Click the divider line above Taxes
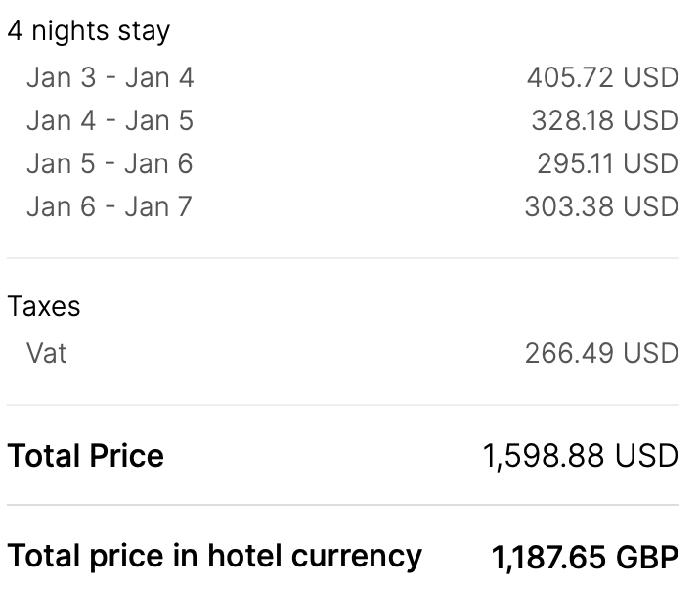Viewport: 700px width, 589px height. pos(342,258)
